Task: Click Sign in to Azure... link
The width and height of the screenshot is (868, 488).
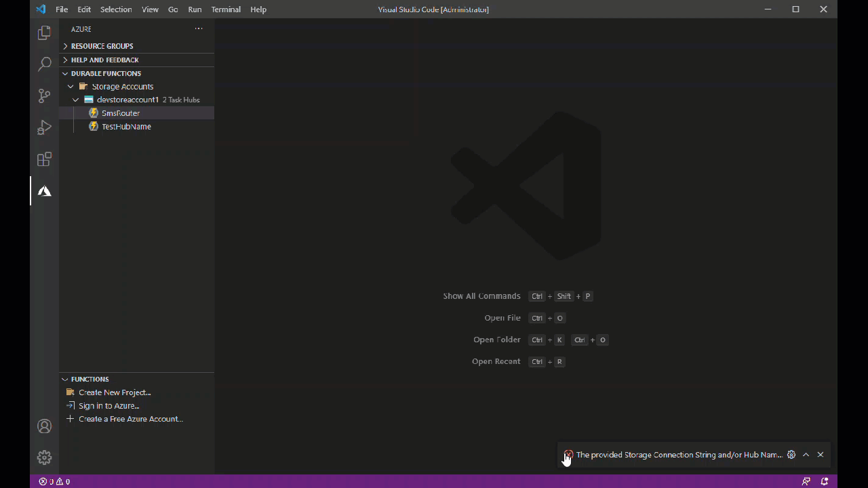Action: point(108,405)
